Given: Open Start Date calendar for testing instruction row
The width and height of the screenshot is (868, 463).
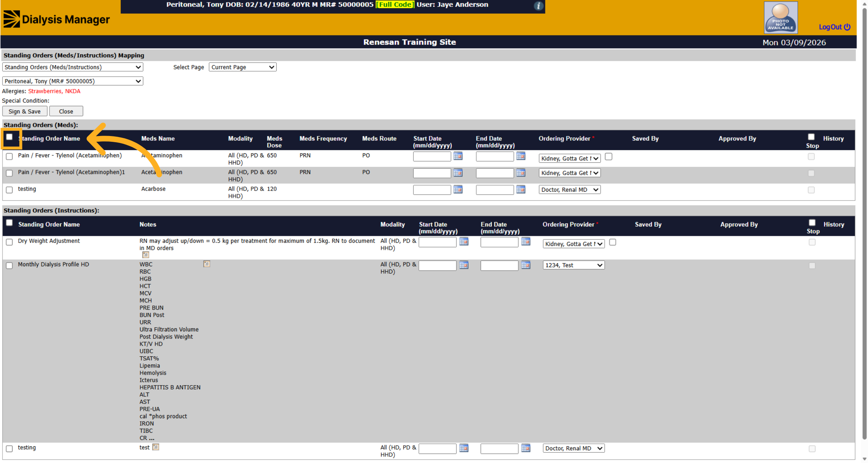Looking at the screenshot, I should [464, 448].
